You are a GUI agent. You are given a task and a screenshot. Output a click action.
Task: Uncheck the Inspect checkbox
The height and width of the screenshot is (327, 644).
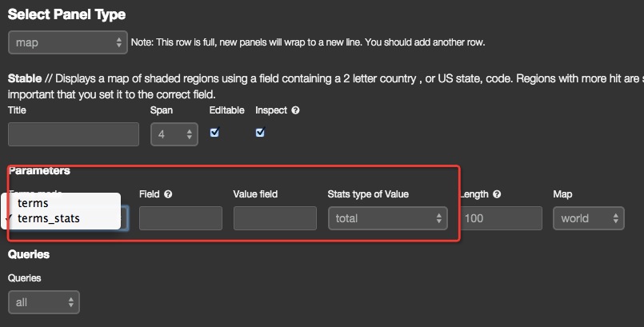pos(260,133)
